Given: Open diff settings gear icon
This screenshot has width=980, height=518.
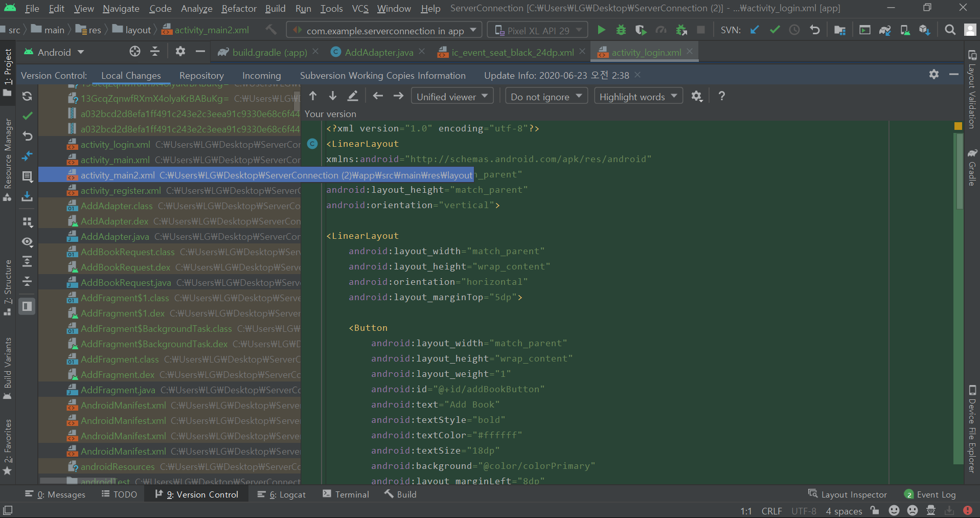Looking at the screenshot, I should (697, 96).
